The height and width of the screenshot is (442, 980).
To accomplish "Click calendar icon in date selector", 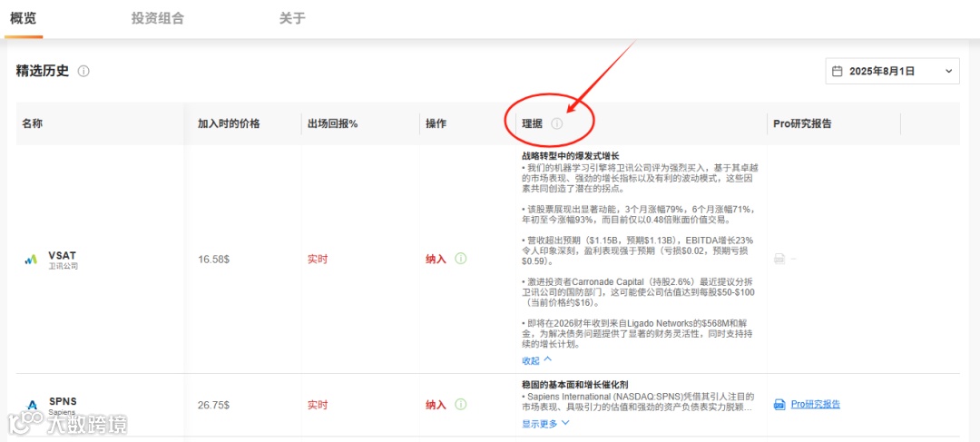I will click(x=838, y=72).
